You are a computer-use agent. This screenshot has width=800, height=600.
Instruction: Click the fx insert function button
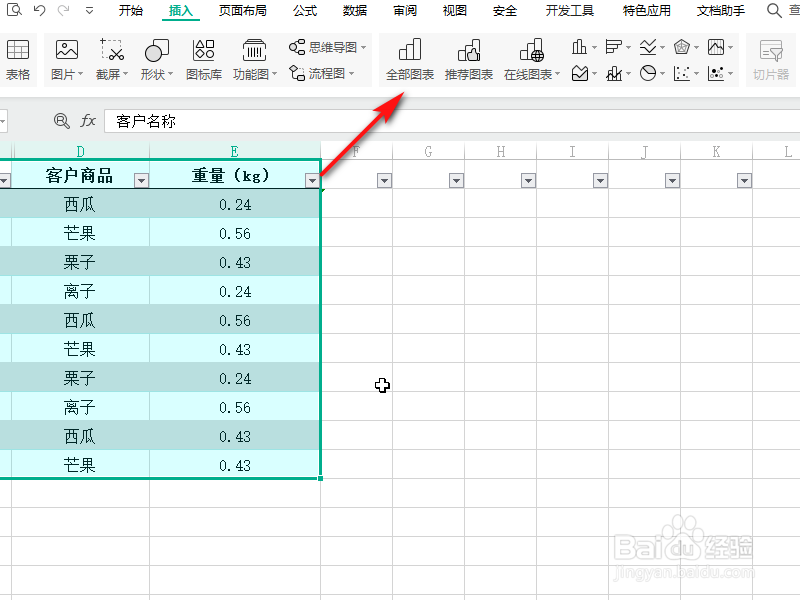89,120
